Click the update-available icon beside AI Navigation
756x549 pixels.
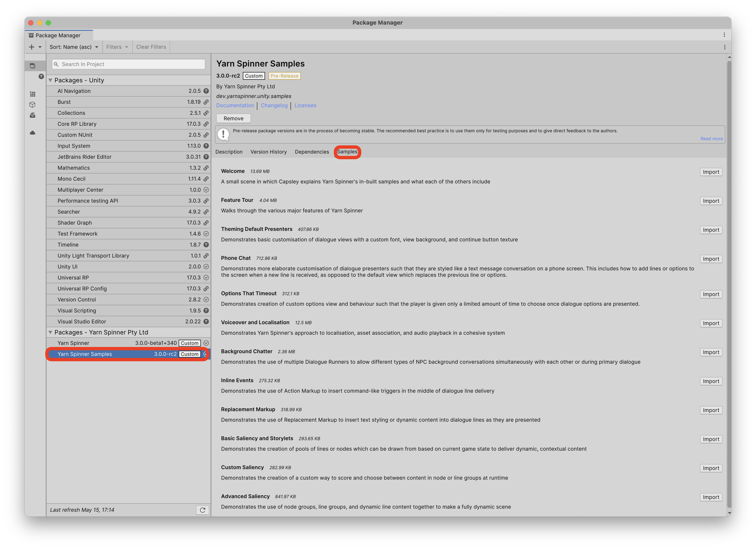[206, 91]
